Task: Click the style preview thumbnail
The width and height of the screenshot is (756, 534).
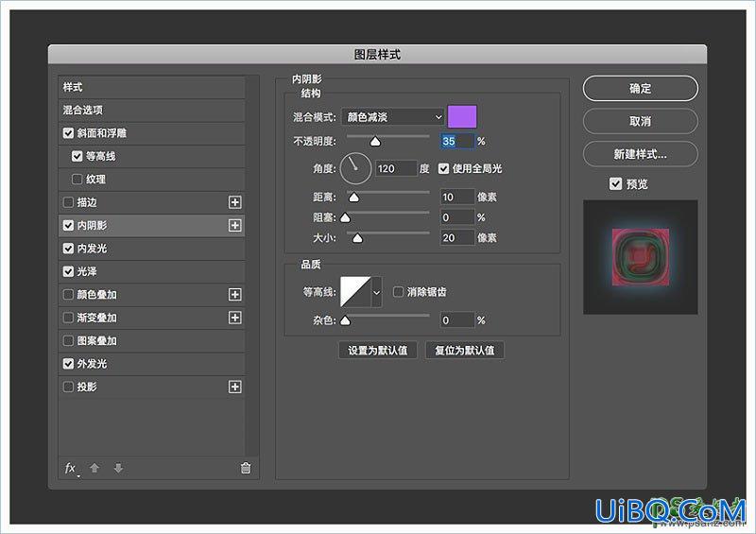Action: (641, 257)
